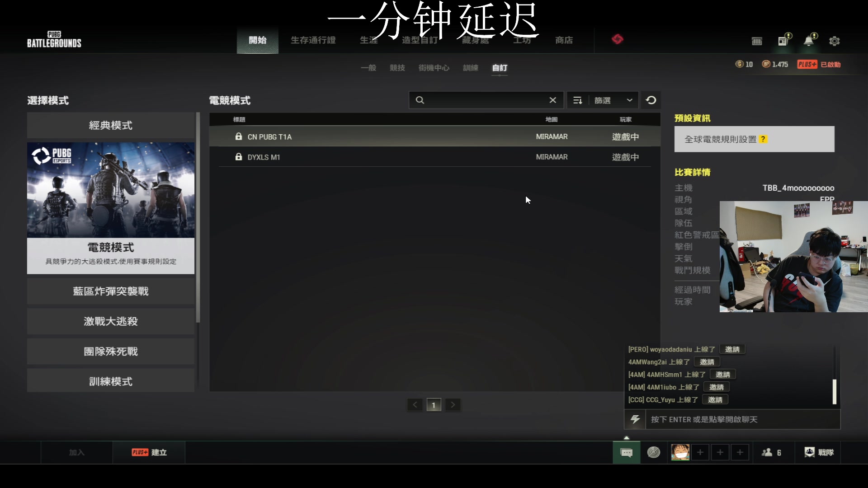Click the mode list scrollbar
This screenshot has height=488, width=868.
pyautogui.click(x=198, y=218)
